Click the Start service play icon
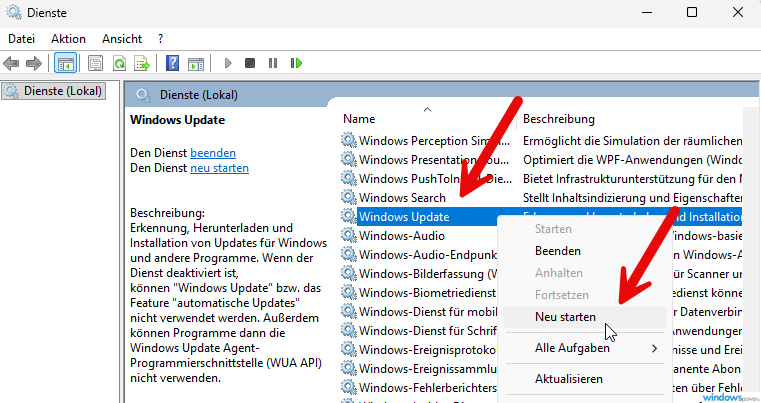This screenshot has height=403, width=761. coord(228,63)
